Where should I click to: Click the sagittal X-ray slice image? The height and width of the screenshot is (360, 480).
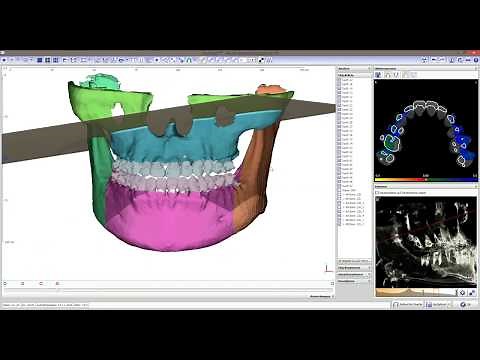[426, 242]
